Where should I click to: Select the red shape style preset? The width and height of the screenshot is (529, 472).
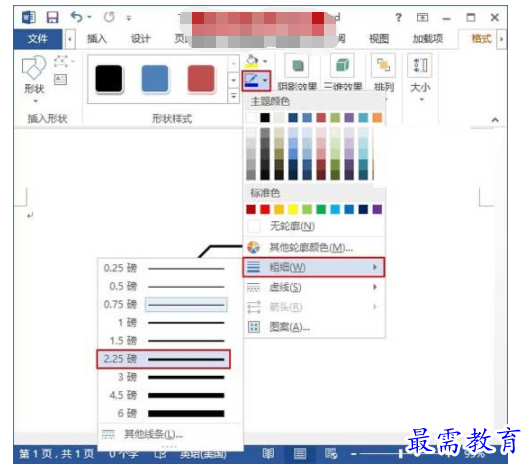(201, 79)
